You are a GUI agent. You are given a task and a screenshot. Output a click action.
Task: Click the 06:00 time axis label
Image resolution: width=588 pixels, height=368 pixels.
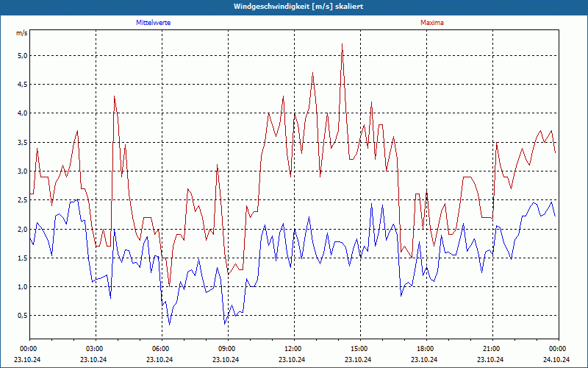pyautogui.click(x=160, y=349)
